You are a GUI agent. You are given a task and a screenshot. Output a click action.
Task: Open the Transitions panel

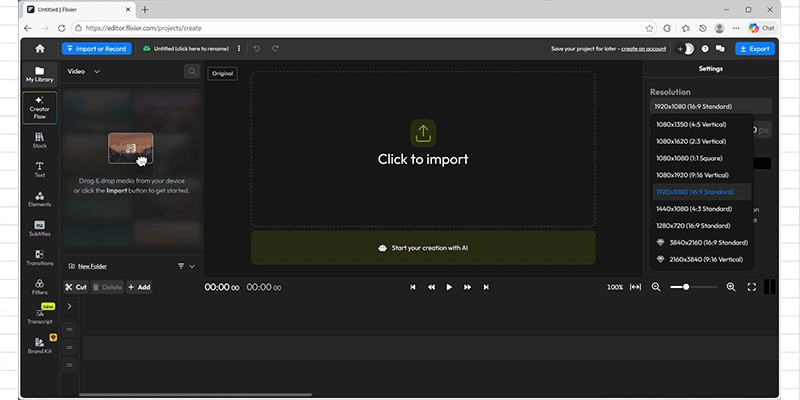40,258
